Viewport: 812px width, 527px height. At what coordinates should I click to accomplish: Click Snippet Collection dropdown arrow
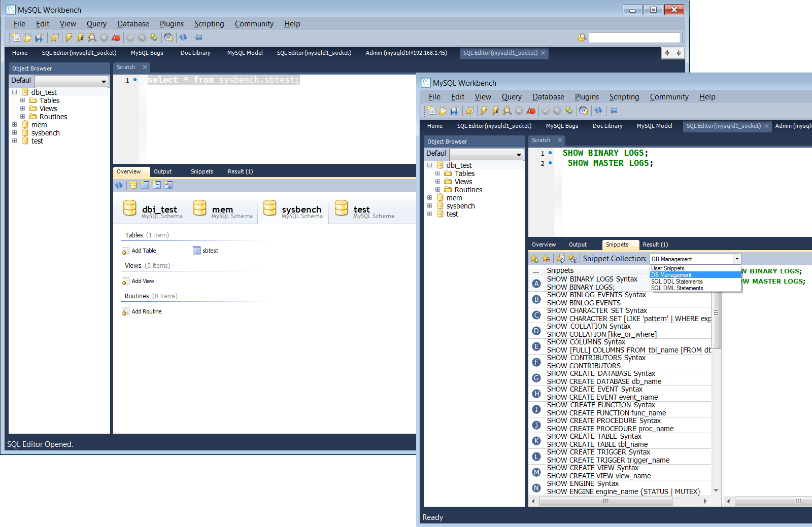point(737,259)
